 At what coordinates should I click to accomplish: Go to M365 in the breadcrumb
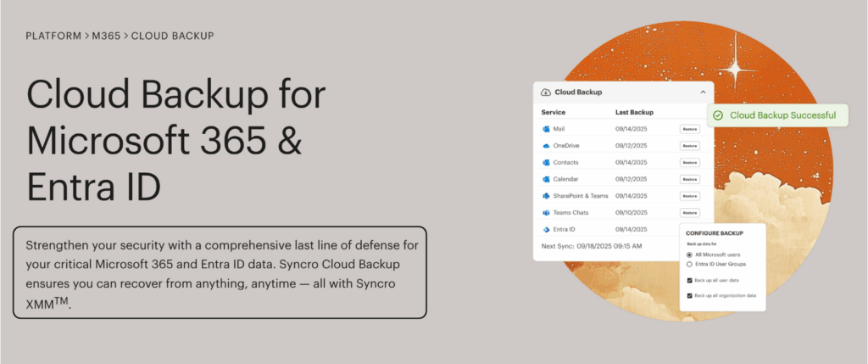[x=106, y=36]
